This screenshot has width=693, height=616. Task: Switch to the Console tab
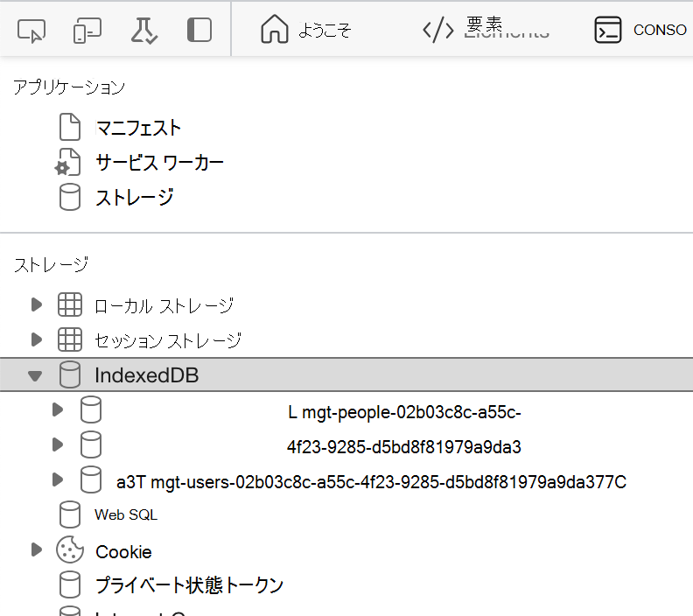pos(640,30)
